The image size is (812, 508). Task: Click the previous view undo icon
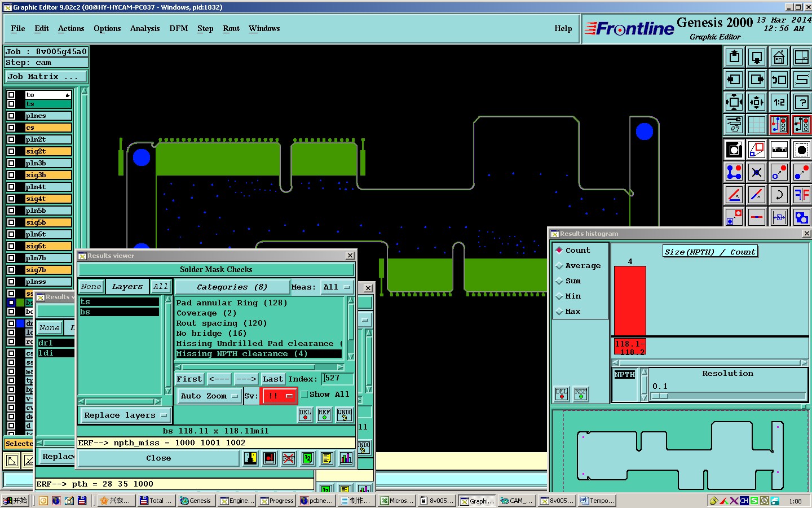coord(779,80)
